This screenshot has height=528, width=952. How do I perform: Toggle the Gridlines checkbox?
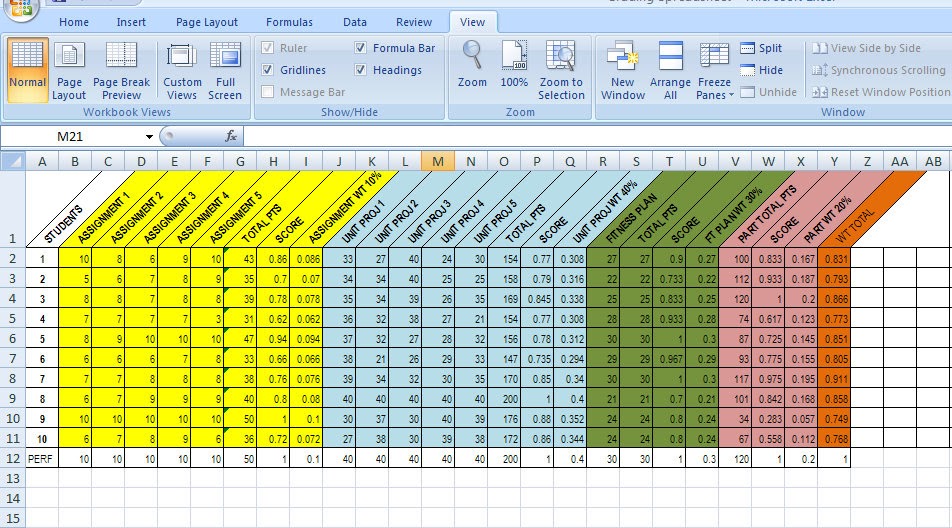[x=267, y=70]
